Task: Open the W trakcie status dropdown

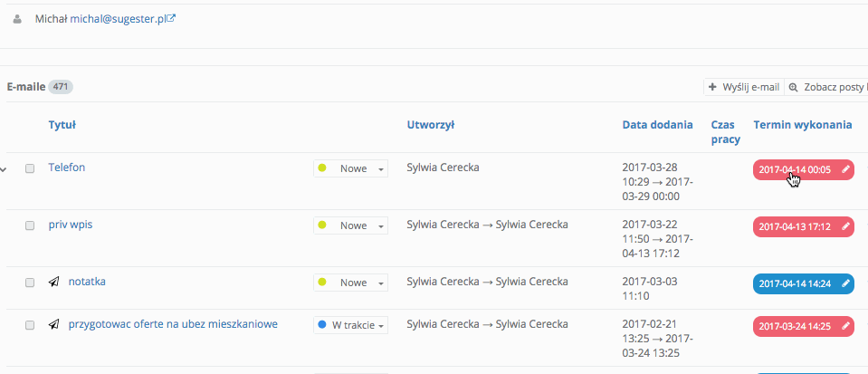Action: click(x=351, y=324)
